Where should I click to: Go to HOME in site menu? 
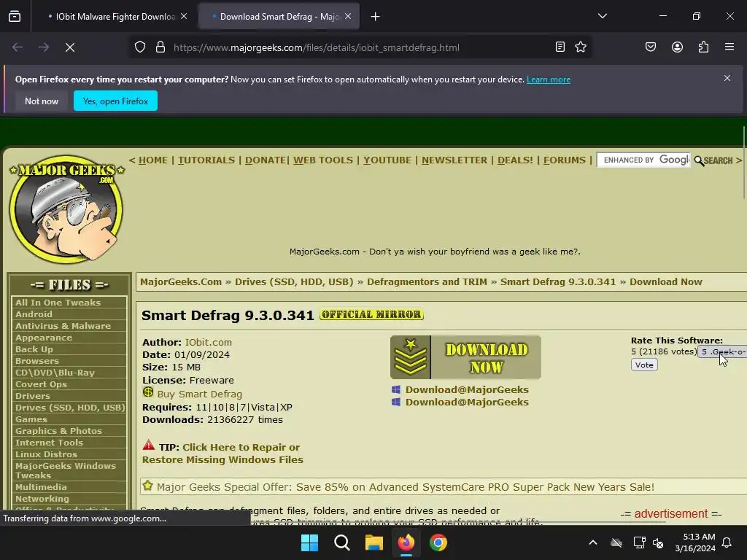point(153,160)
